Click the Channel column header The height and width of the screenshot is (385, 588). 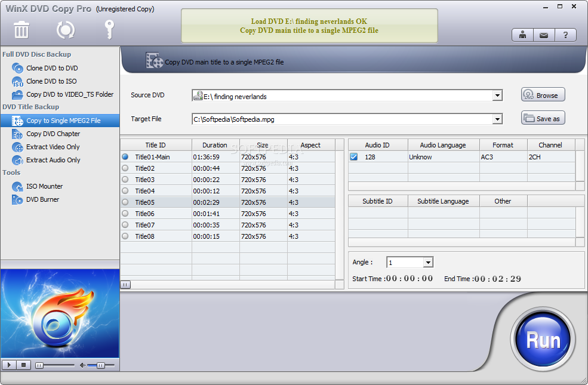click(551, 145)
